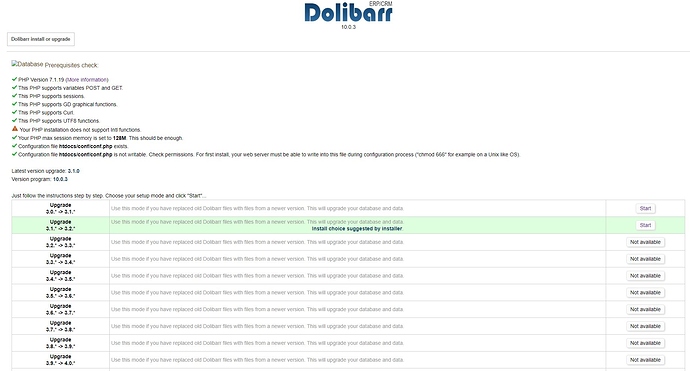Click check icon for PHP sessions support
Viewport: 690px width, 371px height.
point(15,96)
